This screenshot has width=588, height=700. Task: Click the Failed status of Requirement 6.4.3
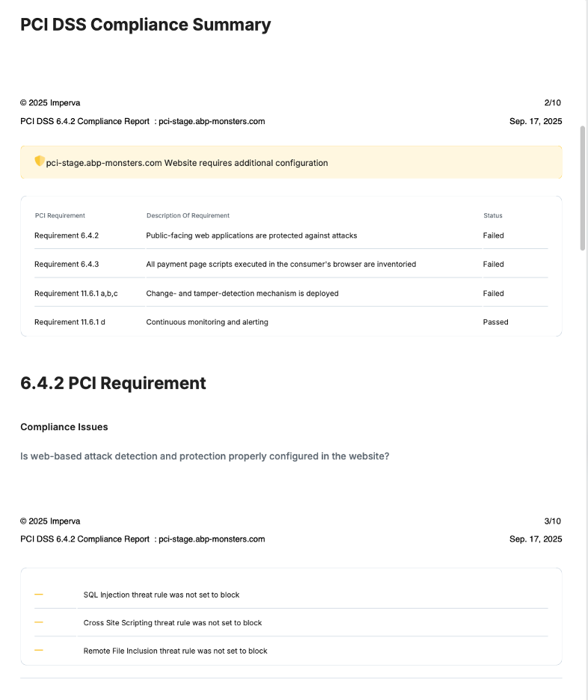494,264
